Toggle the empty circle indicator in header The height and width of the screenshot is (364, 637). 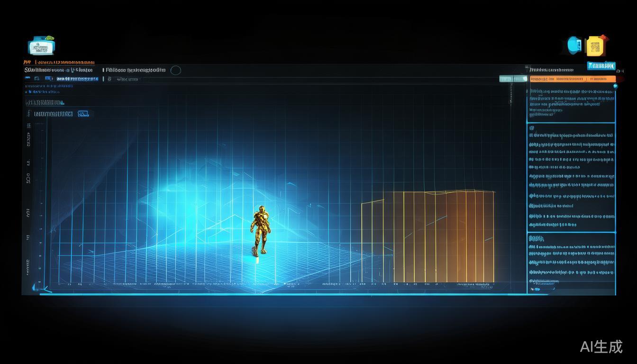175,70
